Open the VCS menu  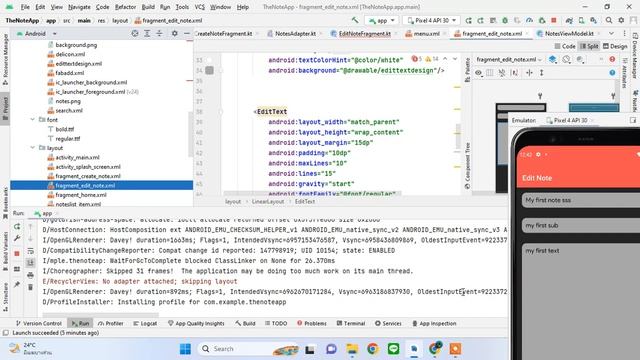200,7
